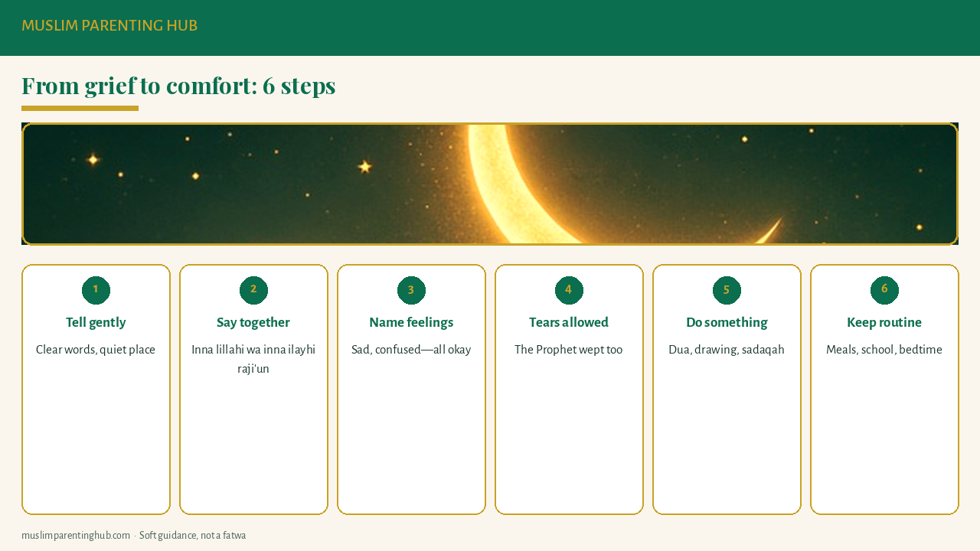Open the muslimparentinghub.com footer link
The image size is (980, 551).
76,536
